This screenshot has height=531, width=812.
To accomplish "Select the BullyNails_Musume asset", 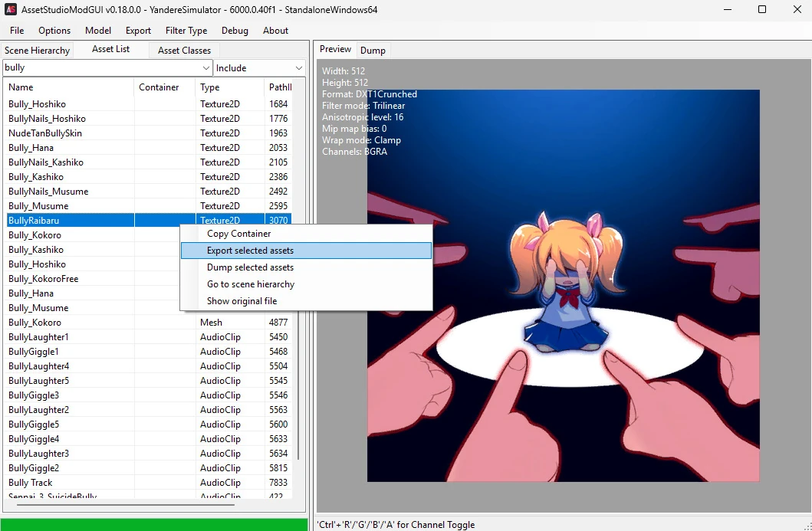I will (x=150, y=191).
